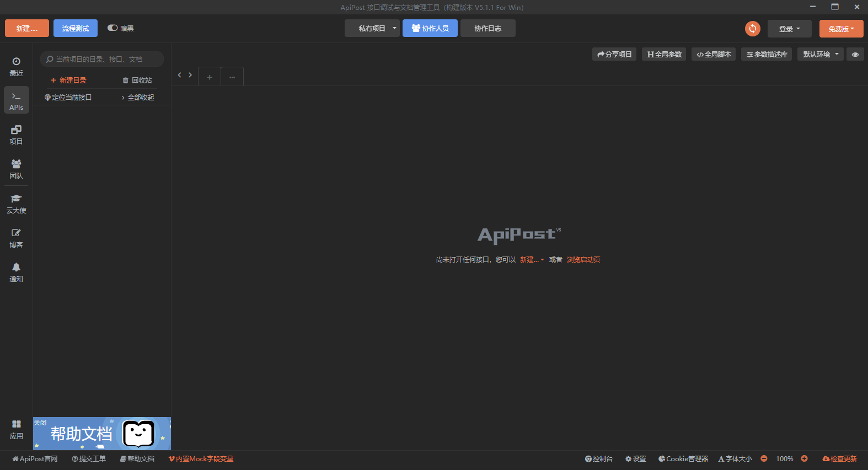Close the 帮助文档 banner via 关闭
This screenshot has width=868, height=470.
(40, 423)
